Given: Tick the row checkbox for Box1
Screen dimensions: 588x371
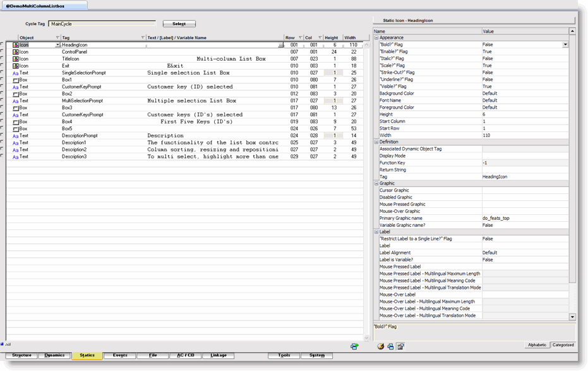Looking at the screenshot, I should click(x=2, y=79).
